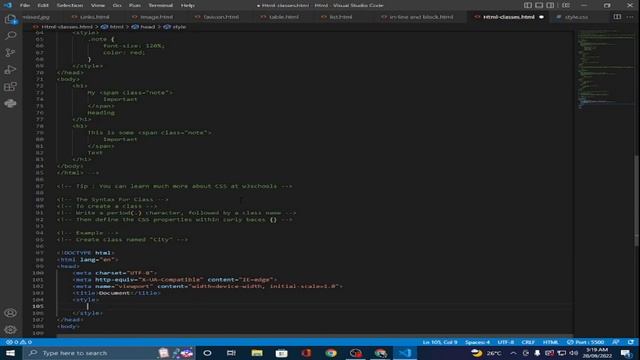Viewport: 640px width, 360px height.
Task: Change indentation via Spaces: 4
Action: click(477, 342)
